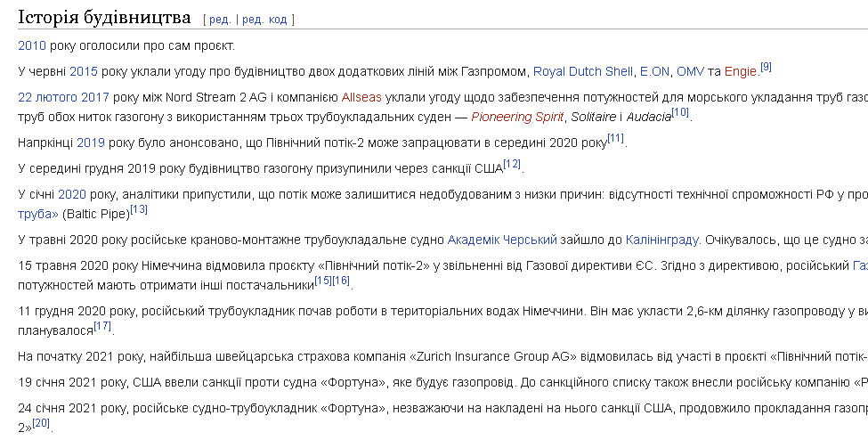The image size is (868, 440).
Task: Open the 2017 year link
Action: coord(95,98)
